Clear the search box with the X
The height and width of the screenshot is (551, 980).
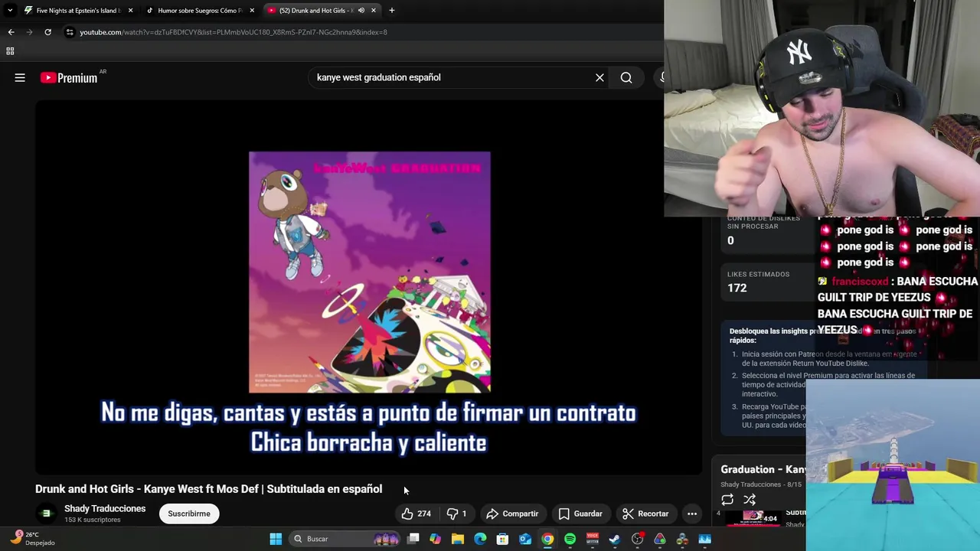(x=599, y=77)
